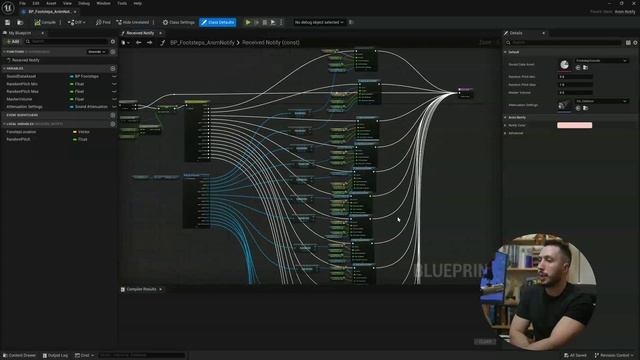Open the Tools menu
Viewport: 640px width, 360px height.
point(122,3)
